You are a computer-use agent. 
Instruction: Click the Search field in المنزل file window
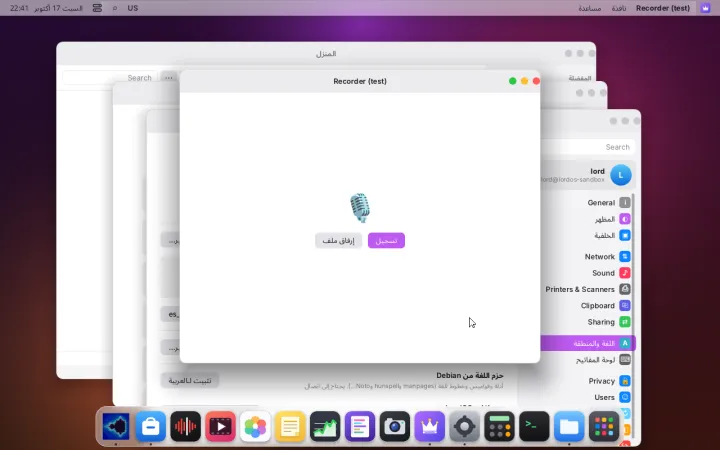tap(110, 78)
